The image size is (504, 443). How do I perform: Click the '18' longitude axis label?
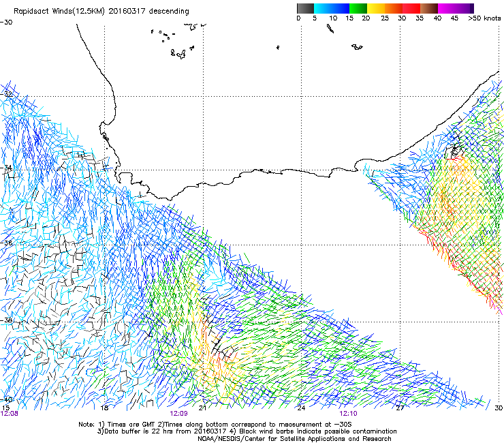(104, 408)
